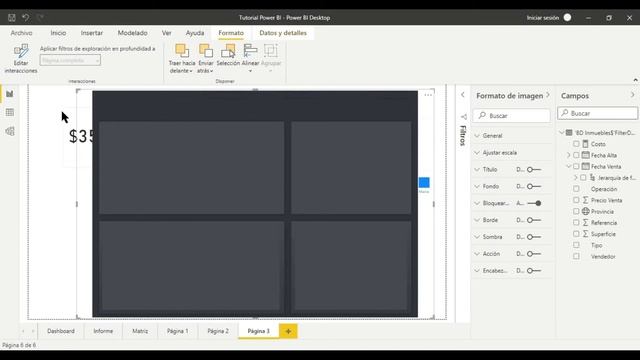The image size is (640, 360).
Task: Click the Filtros pane icon
Action: coord(463,117)
